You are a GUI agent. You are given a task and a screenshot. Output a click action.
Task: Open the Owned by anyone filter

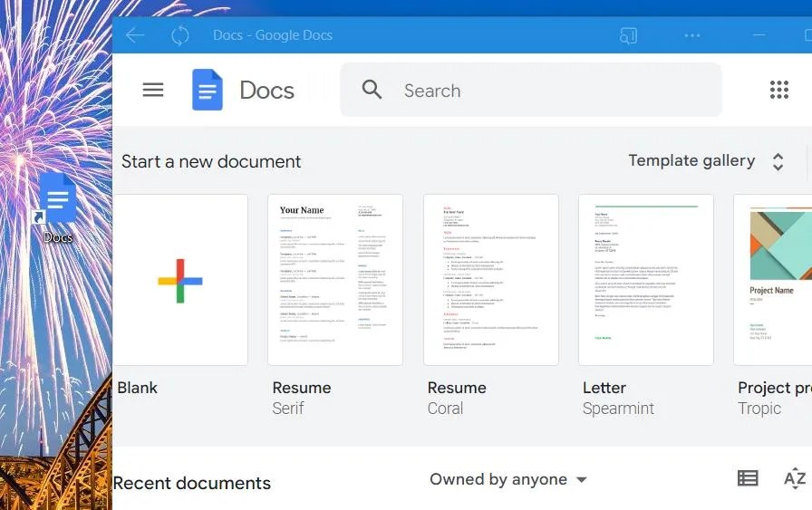click(x=508, y=479)
